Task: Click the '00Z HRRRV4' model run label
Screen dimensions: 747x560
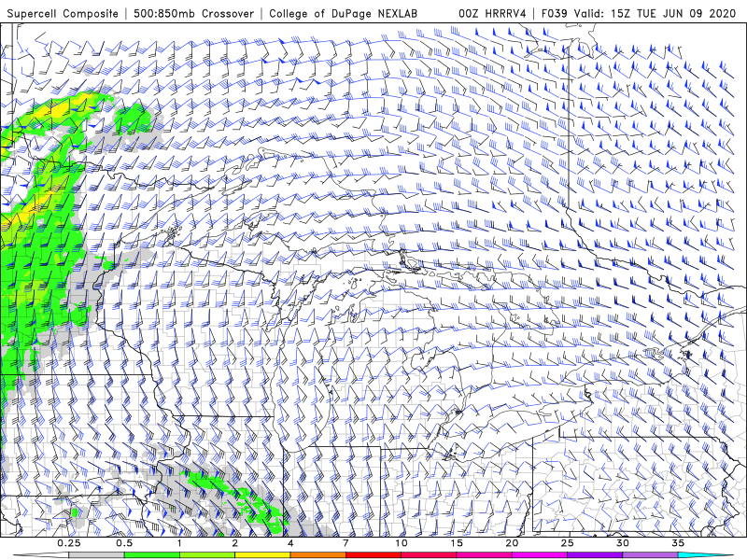Action: click(x=492, y=14)
